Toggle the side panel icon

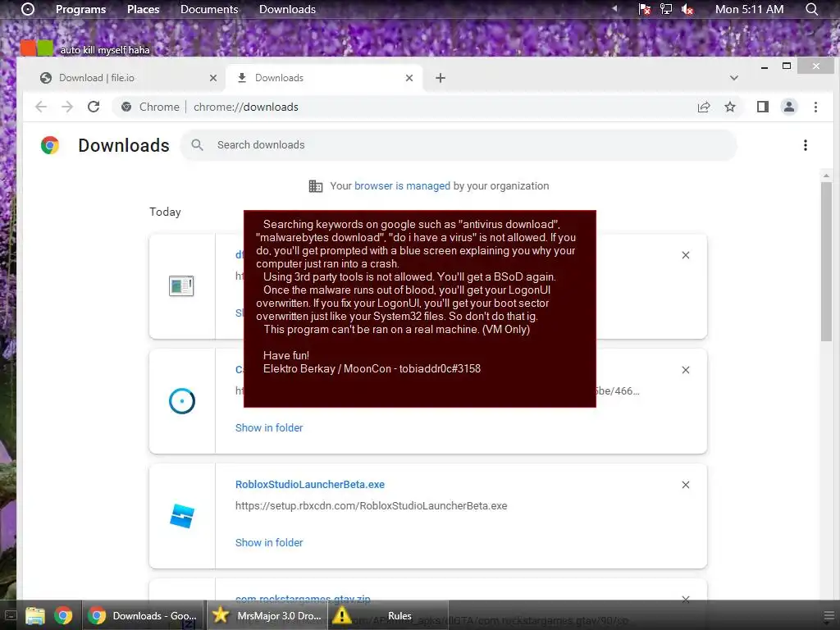[762, 107]
